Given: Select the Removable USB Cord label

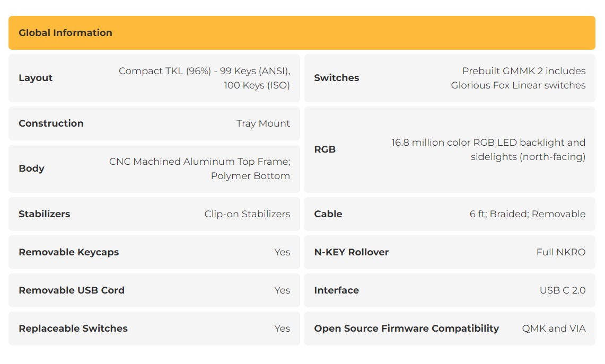Looking at the screenshot, I should tap(72, 290).
